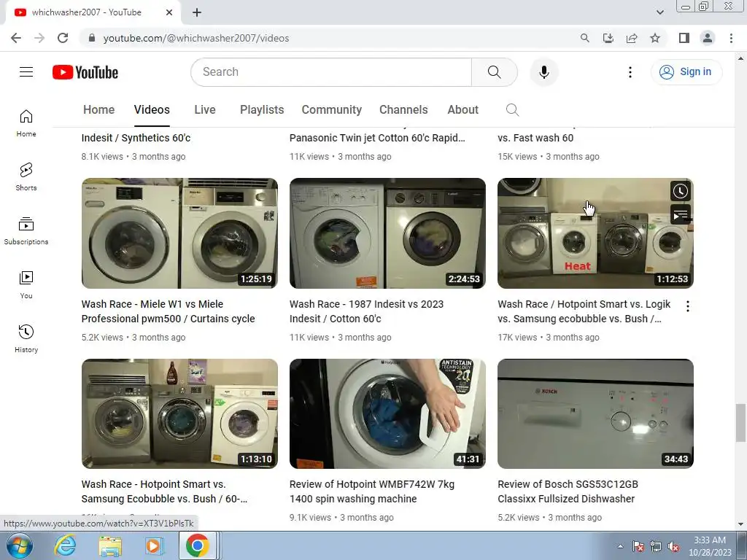
Task: Open Windows Media Player from taskbar
Action: (154, 545)
